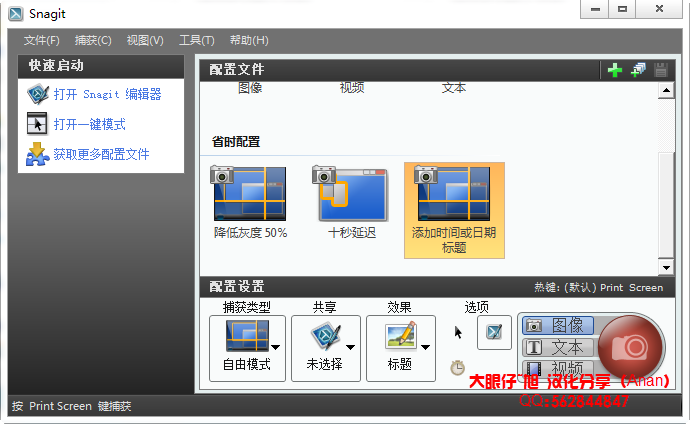690x424 pixels.
Task: Select the 添加时间或日期标题 profile
Action: pyautogui.click(x=454, y=210)
